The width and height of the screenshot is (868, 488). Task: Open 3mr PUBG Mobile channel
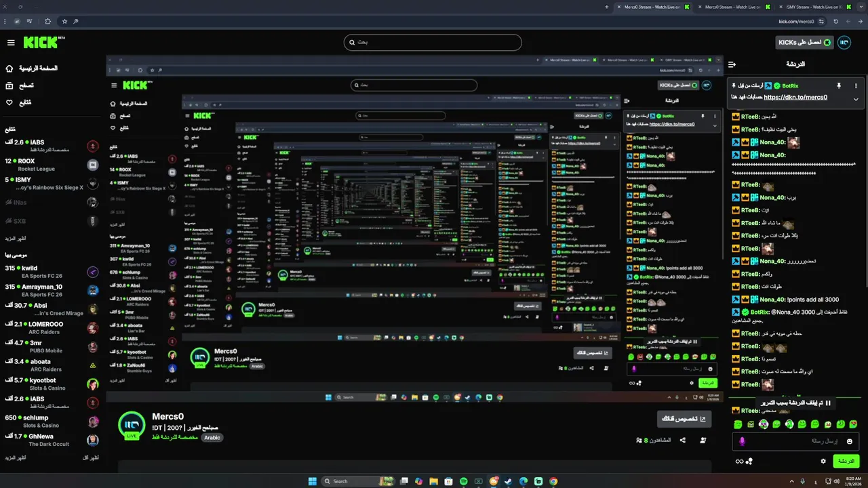tap(51, 346)
